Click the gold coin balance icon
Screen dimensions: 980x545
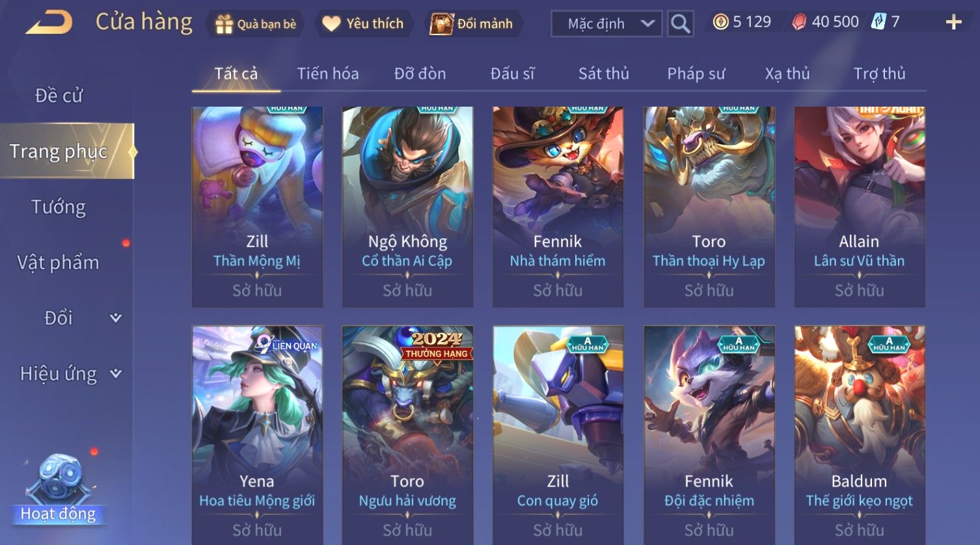(x=720, y=23)
